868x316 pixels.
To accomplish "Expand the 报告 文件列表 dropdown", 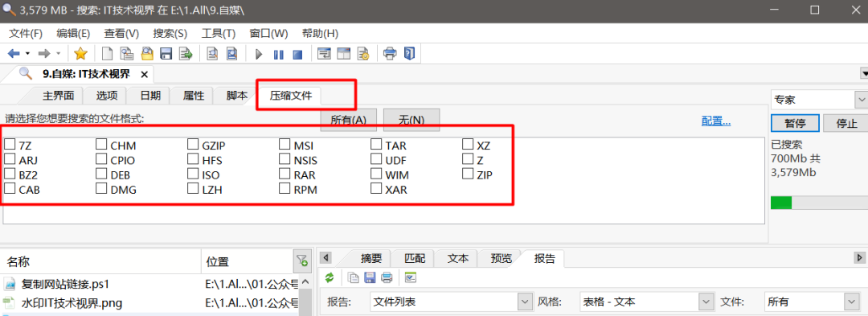I will click(524, 302).
